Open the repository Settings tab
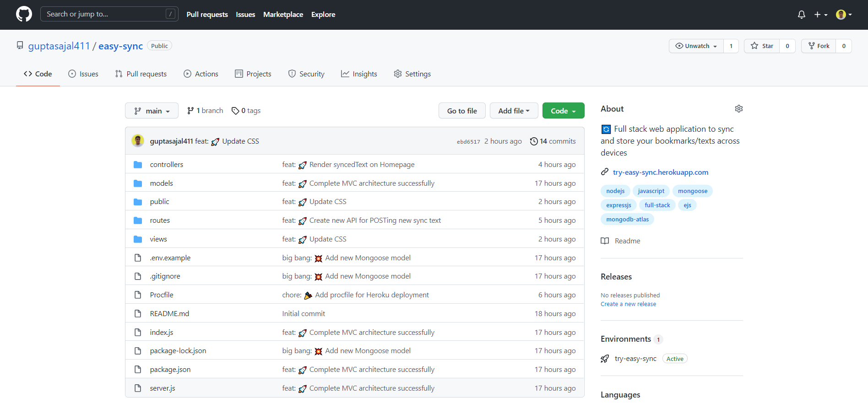Viewport: 868px width, 403px height. tap(412, 74)
